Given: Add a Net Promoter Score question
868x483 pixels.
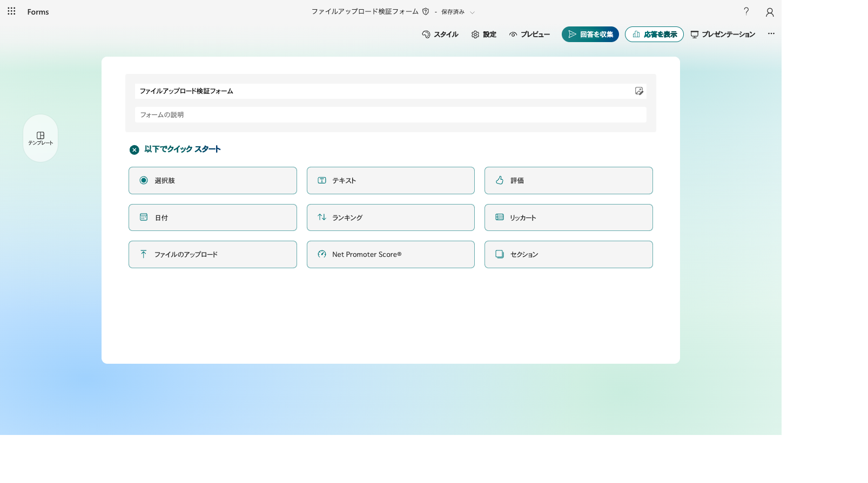Looking at the screenshot, I should point(391,255).
